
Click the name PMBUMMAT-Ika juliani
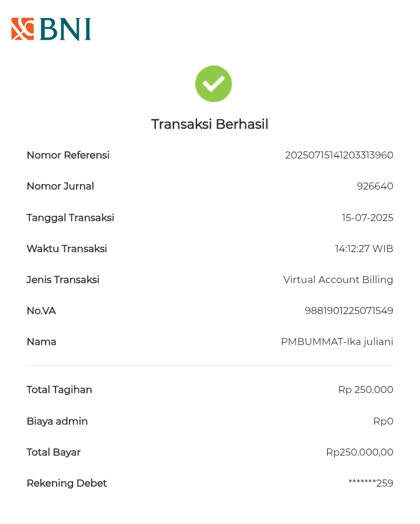(x=337, y=342)
